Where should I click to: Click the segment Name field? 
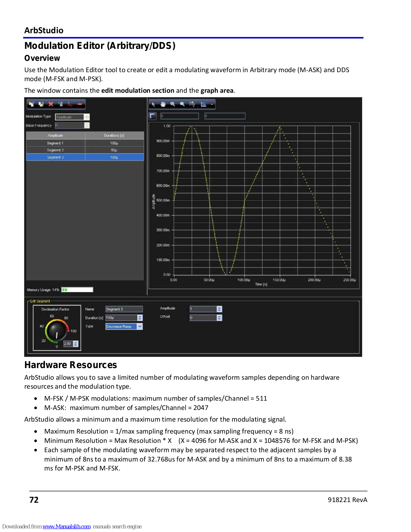click(124, 309)
